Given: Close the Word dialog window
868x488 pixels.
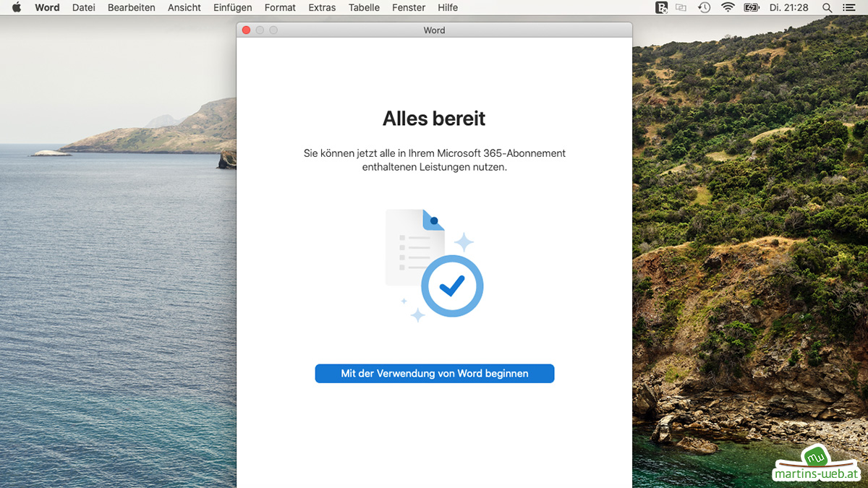Looking at the screenshot, I should [246, 30].
